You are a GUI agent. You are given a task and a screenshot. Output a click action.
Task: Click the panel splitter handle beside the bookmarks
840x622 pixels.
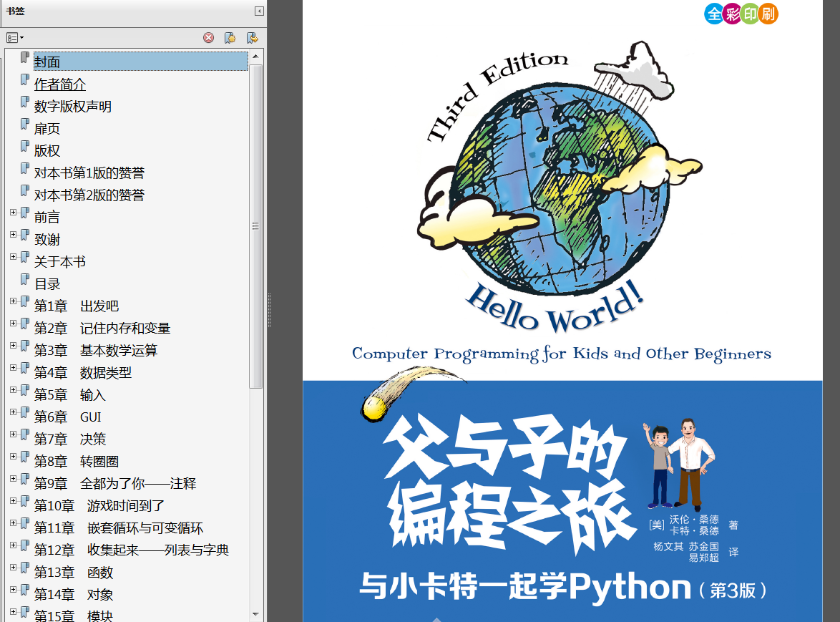269,311
